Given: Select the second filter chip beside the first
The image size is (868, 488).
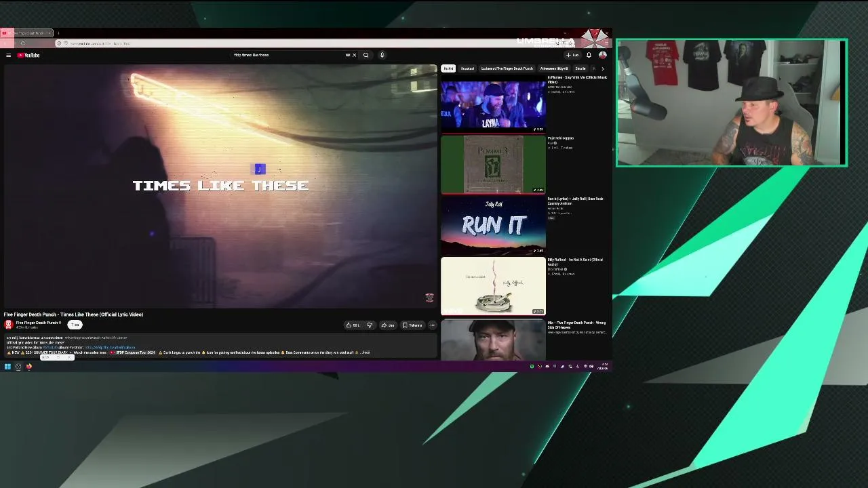Looking at the screenshot, I should tap(467, 68).
